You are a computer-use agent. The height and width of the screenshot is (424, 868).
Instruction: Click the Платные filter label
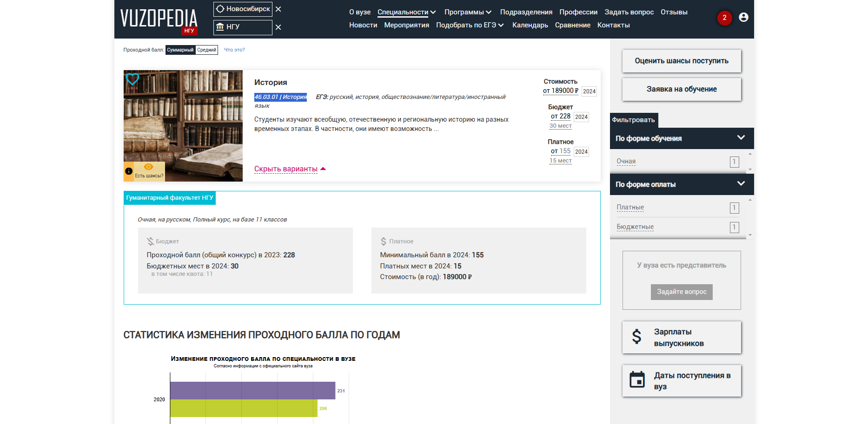pyautogui.click(x=630, y=208)
